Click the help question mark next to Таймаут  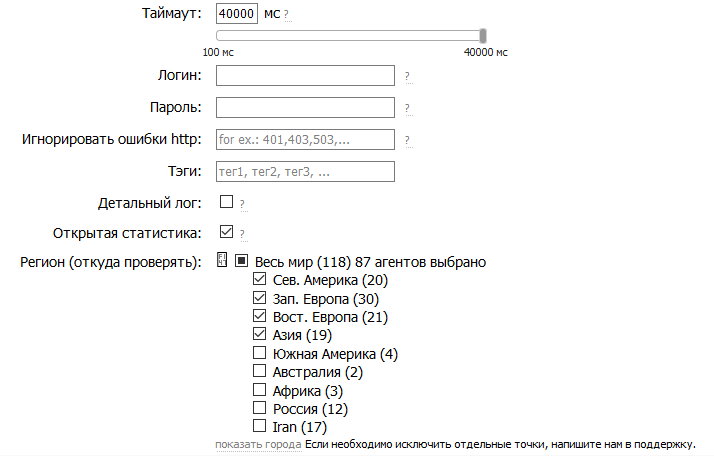(x=286, y=15)
